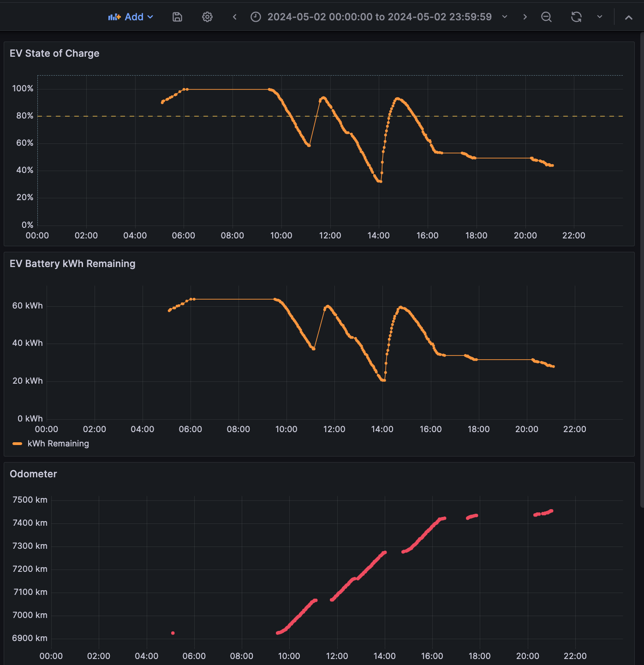Click the 7500 km odometer axis label
The image size is (644, 665).
point(30,500)
